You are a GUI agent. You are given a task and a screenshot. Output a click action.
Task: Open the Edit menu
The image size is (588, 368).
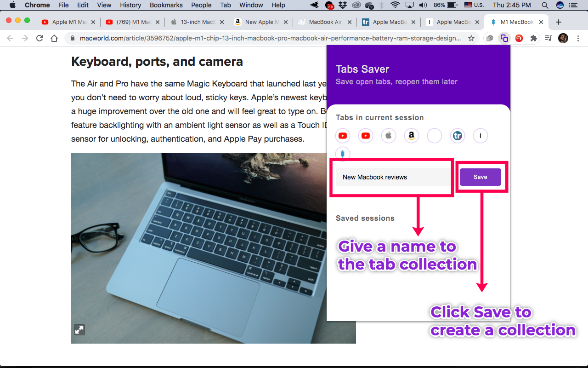pyautogui.click(x=83, y=5)
